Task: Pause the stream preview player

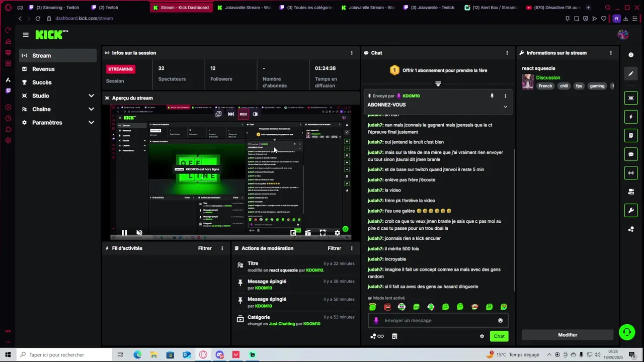Action: click(x=124, y=233)
